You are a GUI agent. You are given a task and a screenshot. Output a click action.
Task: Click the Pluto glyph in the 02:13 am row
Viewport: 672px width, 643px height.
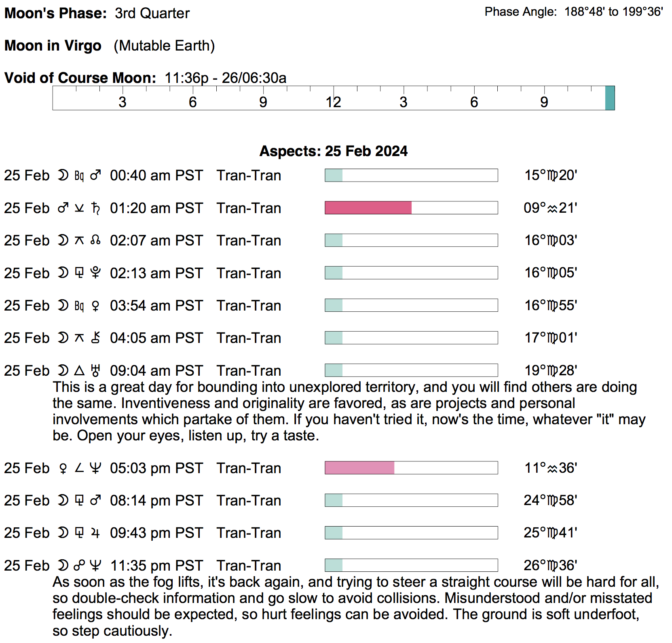(x=95, y=273)
